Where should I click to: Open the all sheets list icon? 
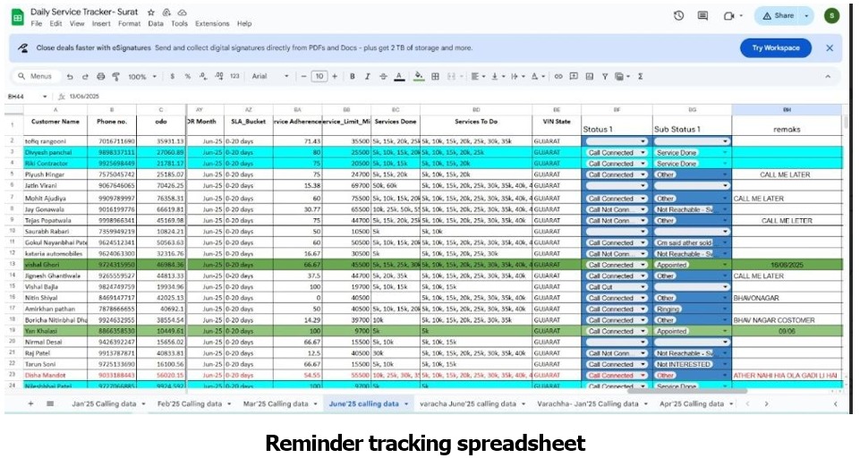pos(50,404)
